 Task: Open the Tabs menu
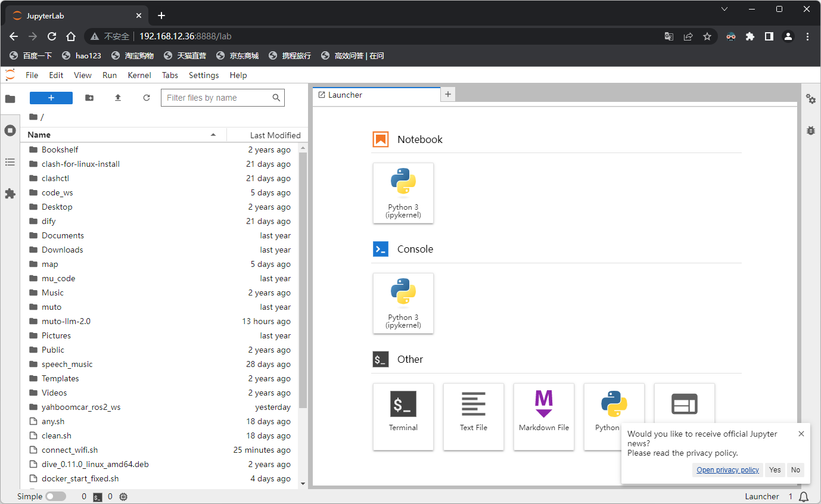click(170, 75)
